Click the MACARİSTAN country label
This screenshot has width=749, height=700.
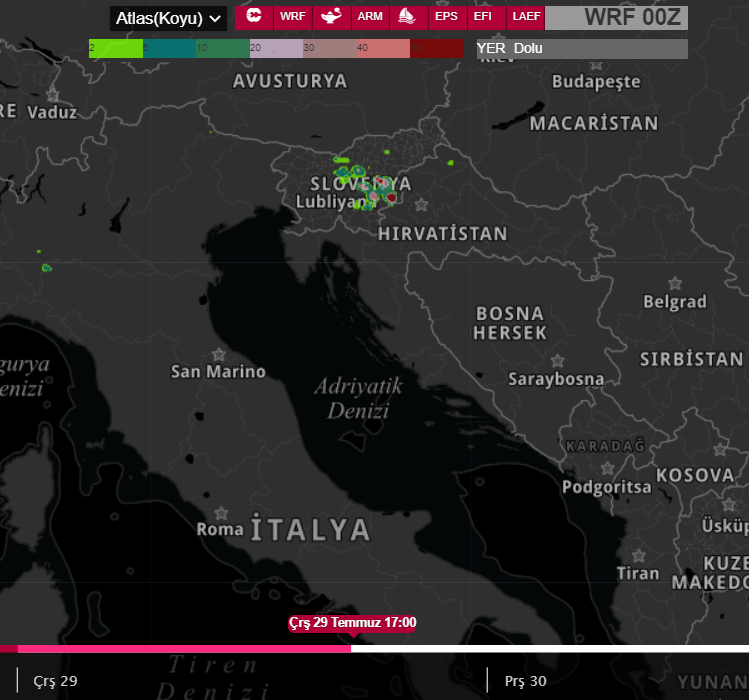pos(594,124)
